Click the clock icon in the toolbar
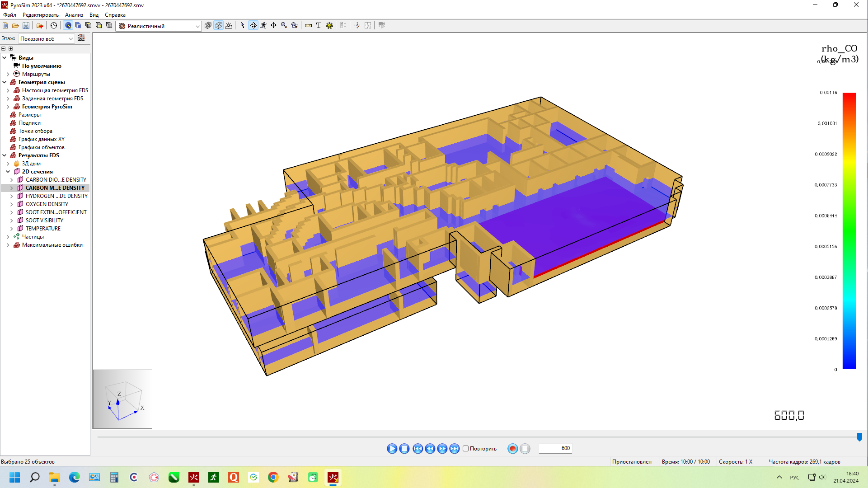The image size is (868, 488). click(x=54, y=26)
